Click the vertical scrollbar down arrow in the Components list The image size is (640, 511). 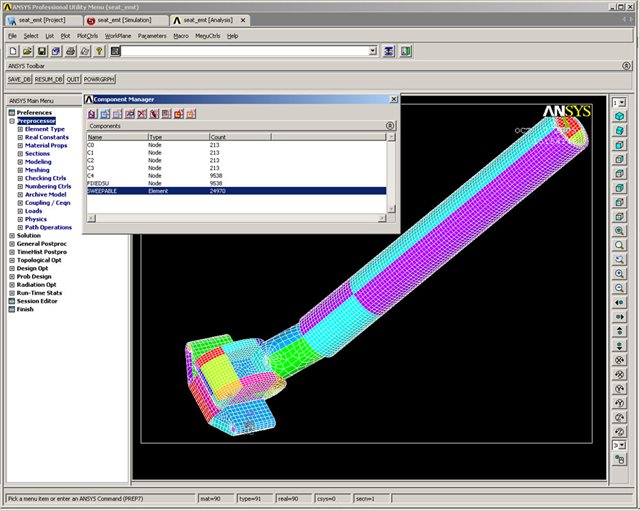pyautogui.click(x=391, y=209)
